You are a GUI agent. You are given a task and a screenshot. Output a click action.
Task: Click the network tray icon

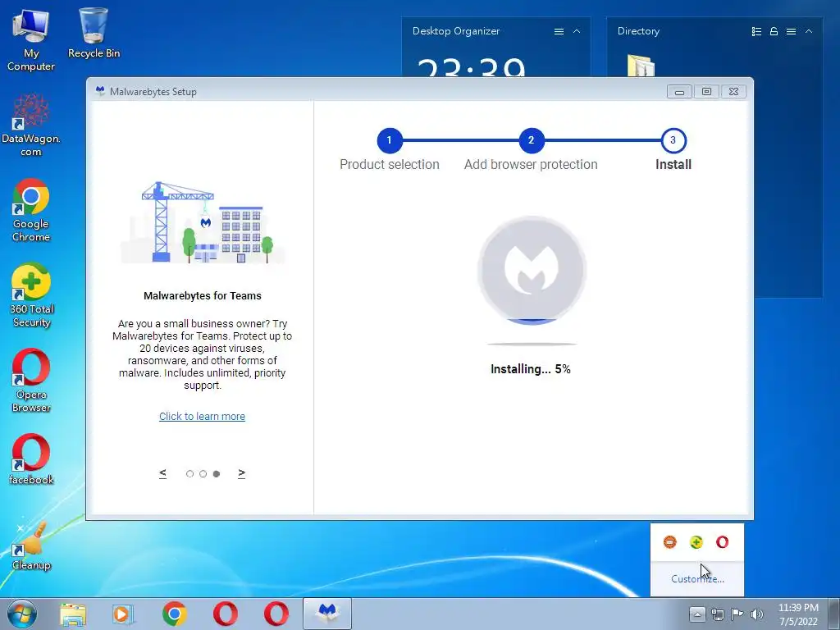tap(717, 614)
